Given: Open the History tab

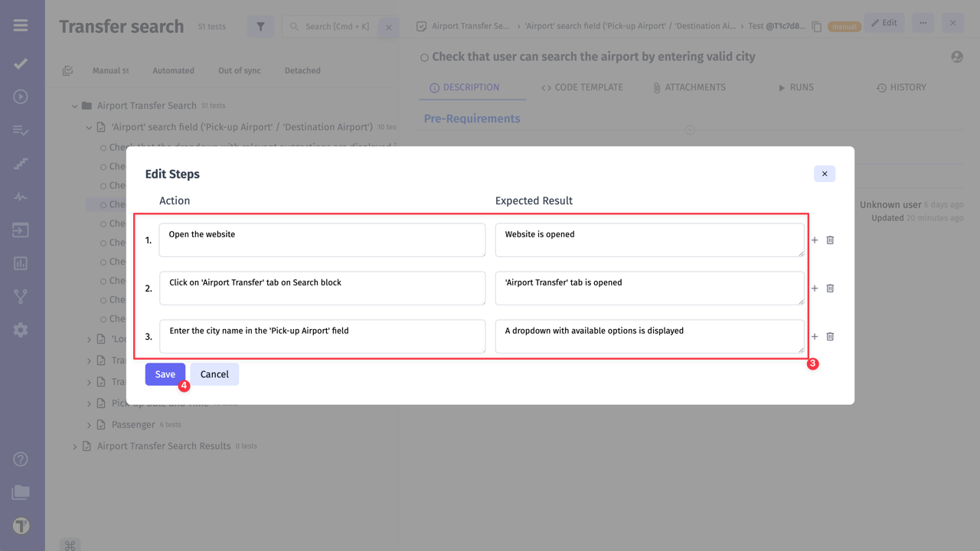Looking at the screenshot, I should click(x=901, y=87).
